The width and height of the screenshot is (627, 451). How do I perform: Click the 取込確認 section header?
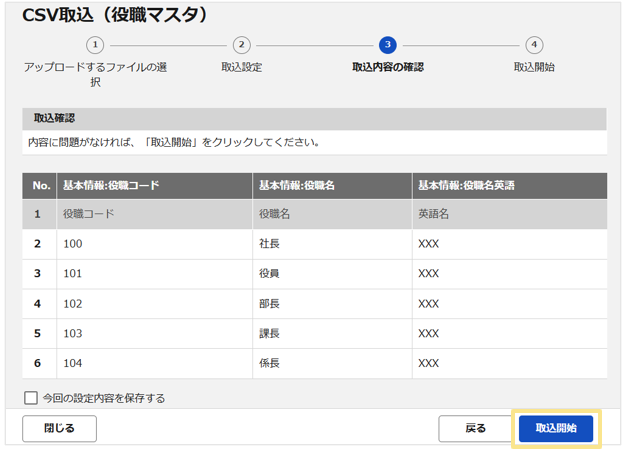click(314, 118)
